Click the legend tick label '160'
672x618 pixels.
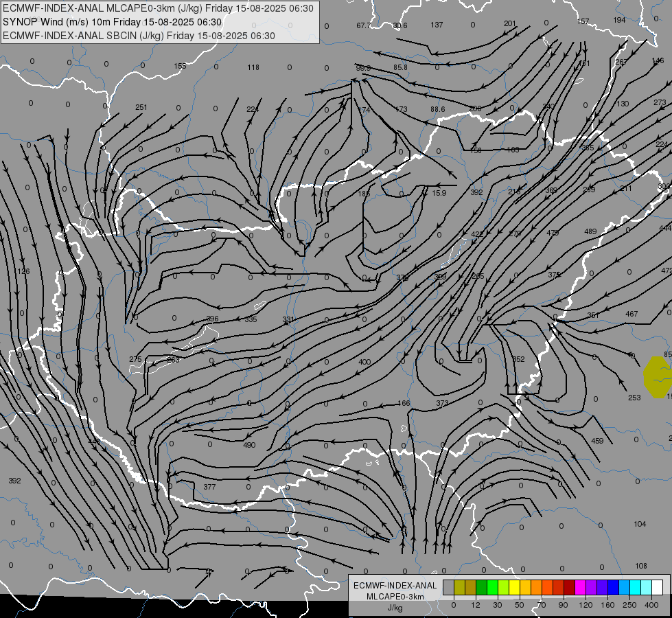[607, 605]
